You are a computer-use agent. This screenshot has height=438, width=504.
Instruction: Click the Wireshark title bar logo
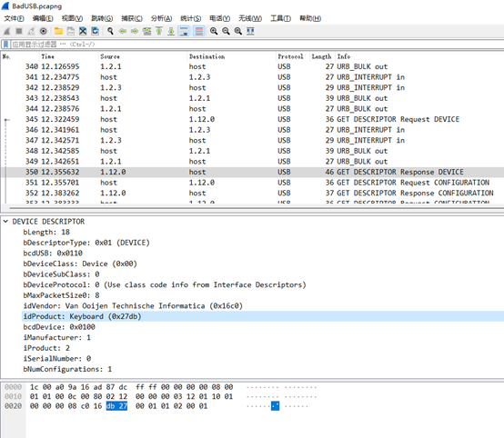[5, 5]
